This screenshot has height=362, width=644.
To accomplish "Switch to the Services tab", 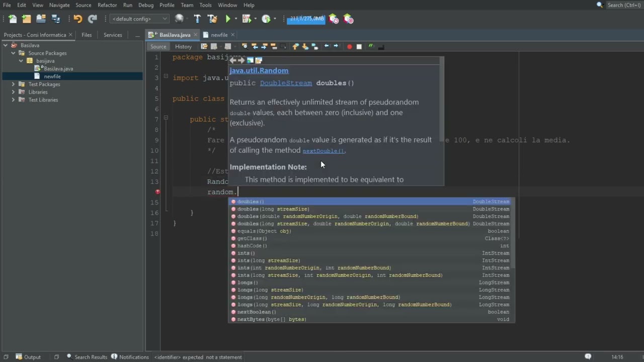I will (113, 35).
